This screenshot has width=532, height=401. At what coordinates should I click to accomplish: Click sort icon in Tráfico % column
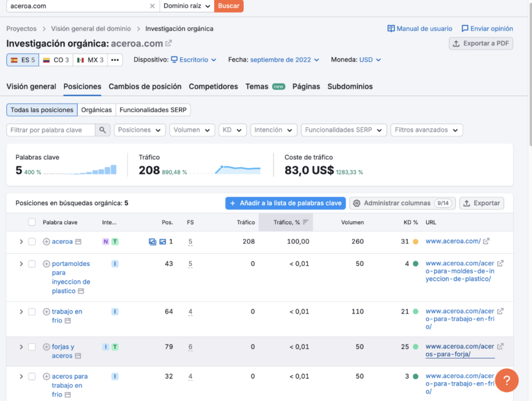305,223
